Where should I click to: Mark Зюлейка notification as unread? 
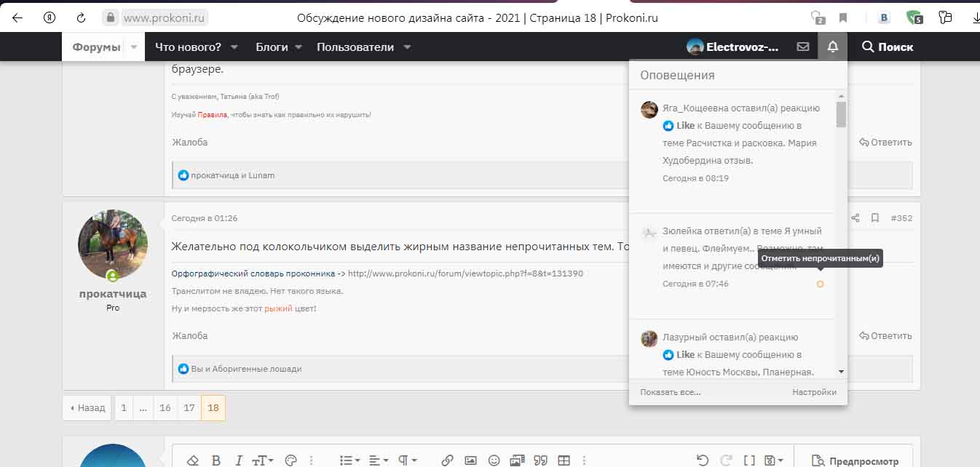tap(820, 284)
